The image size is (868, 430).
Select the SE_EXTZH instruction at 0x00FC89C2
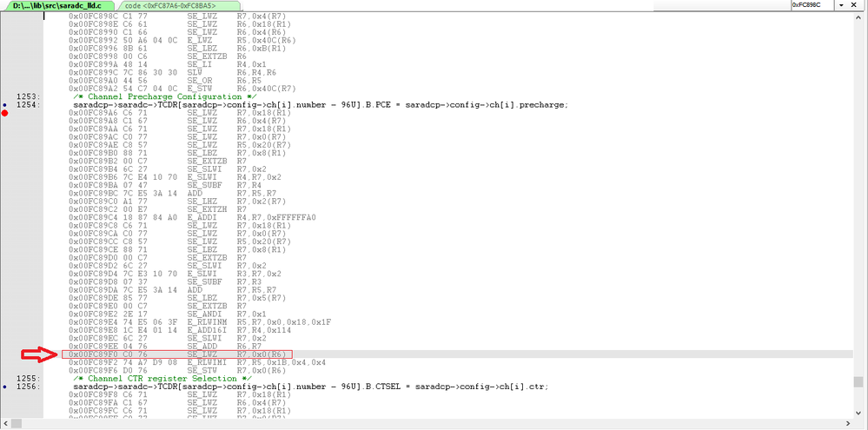[159, 209]
